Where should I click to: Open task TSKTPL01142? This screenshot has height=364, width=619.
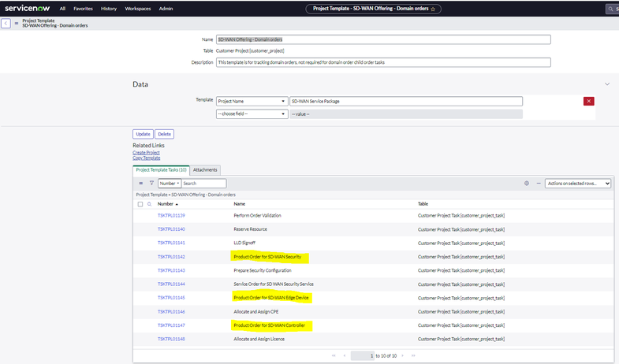[171, 257]
